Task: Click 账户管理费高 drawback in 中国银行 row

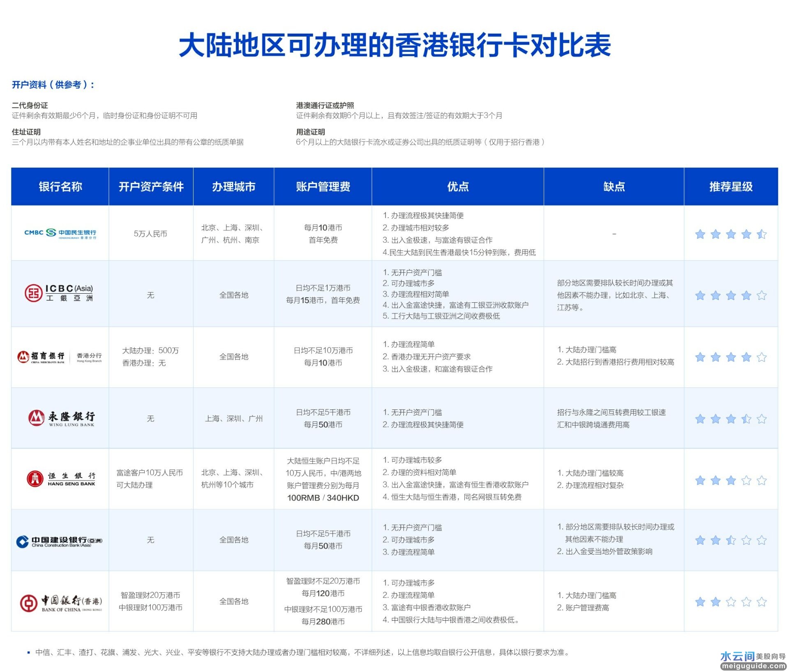Action: click(x=583, y=608)
